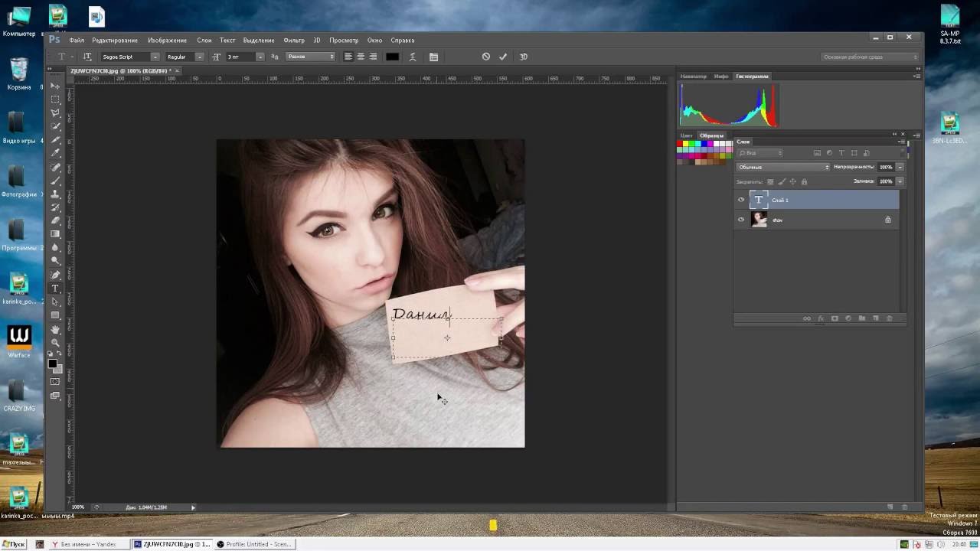980x551 pixels.
Task: Open the Regular font style dropdown
Action: coord(200,57)
